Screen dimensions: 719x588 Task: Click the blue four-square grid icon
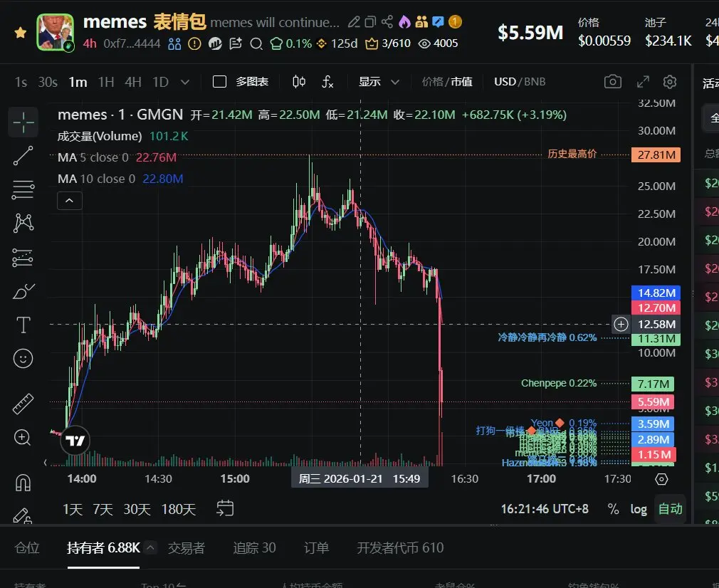174,43
